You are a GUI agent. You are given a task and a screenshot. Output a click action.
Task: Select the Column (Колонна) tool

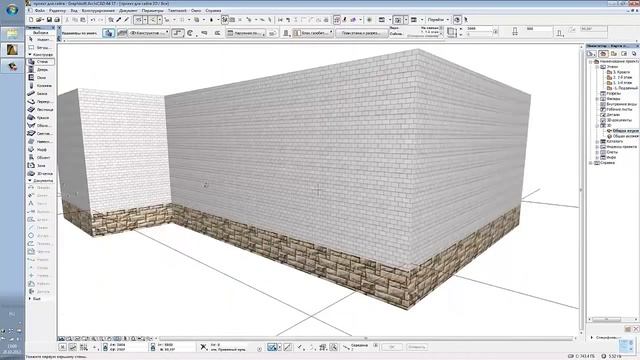point(40,86)
